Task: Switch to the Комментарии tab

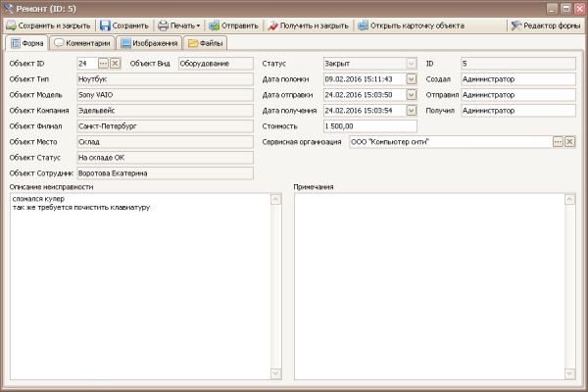Action: (x=82, y=43)
